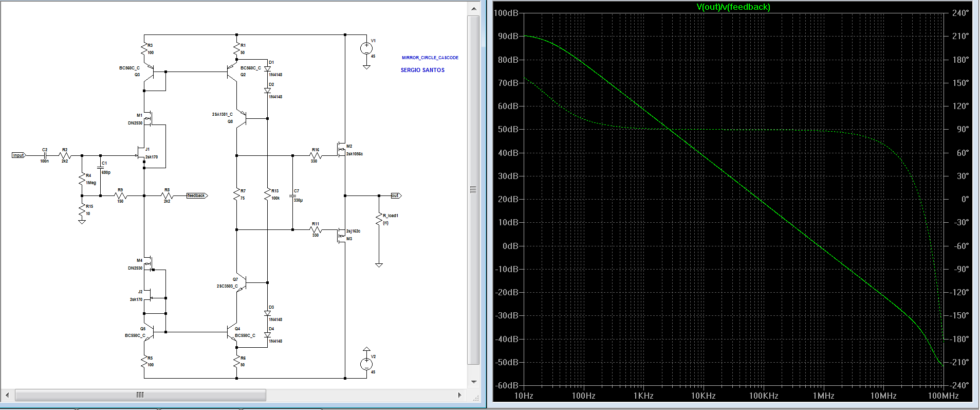Click the R7 75 ohm resistor symbol
The height and width of the screenshot is (410, 980).
pyautogui.click(x=236, y=194)
